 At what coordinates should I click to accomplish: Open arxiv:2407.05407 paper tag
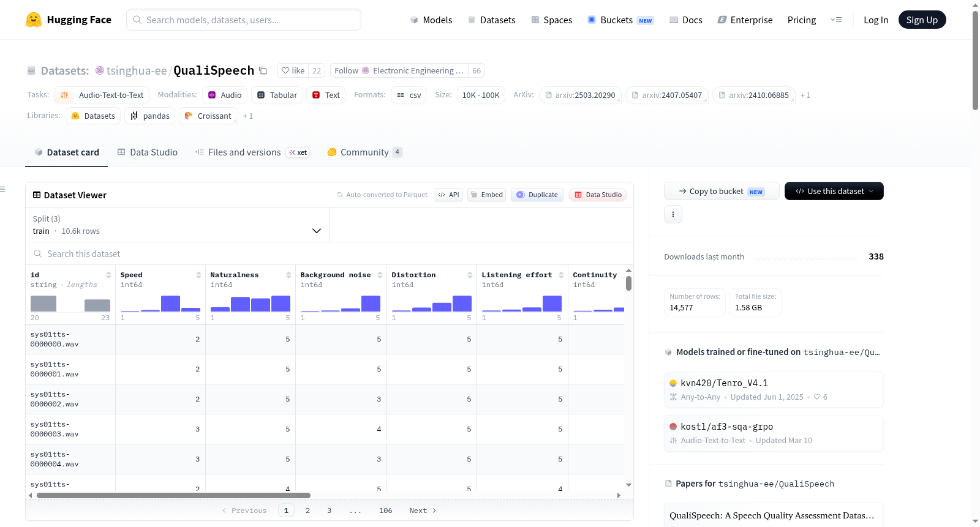point(667,95)
